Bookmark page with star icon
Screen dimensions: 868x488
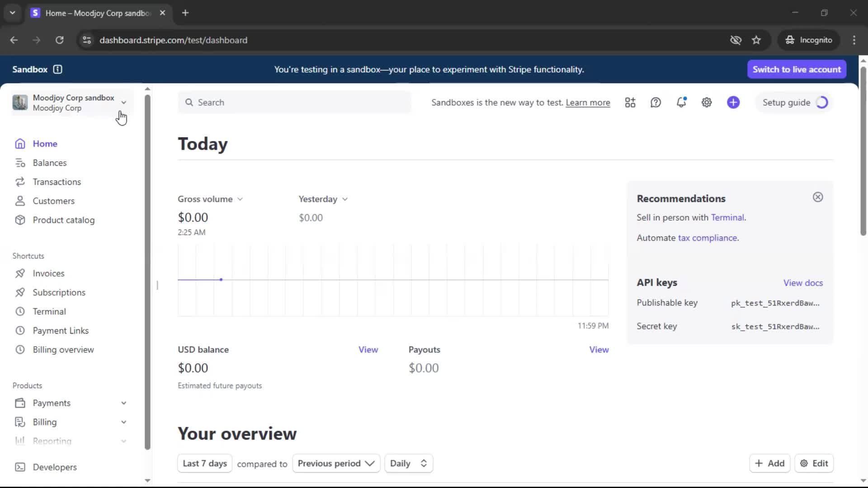(x=756, y=40)
